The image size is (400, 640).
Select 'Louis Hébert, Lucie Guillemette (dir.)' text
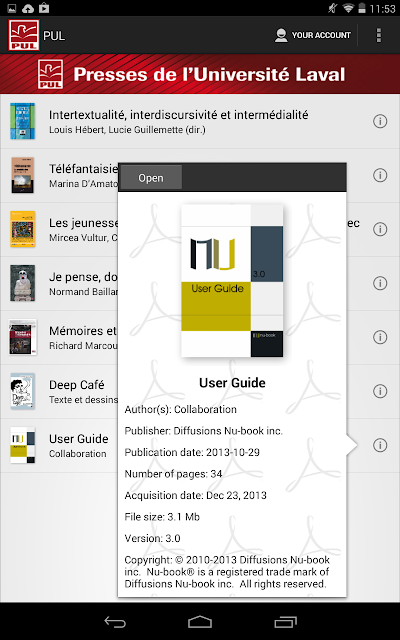[127, 130]
